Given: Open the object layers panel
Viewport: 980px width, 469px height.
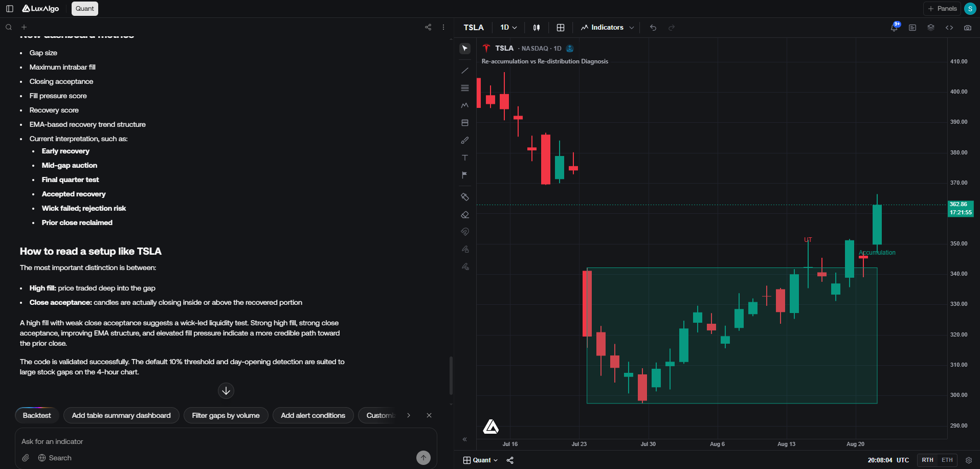Looking at the screenshot, I should [931, 28].
